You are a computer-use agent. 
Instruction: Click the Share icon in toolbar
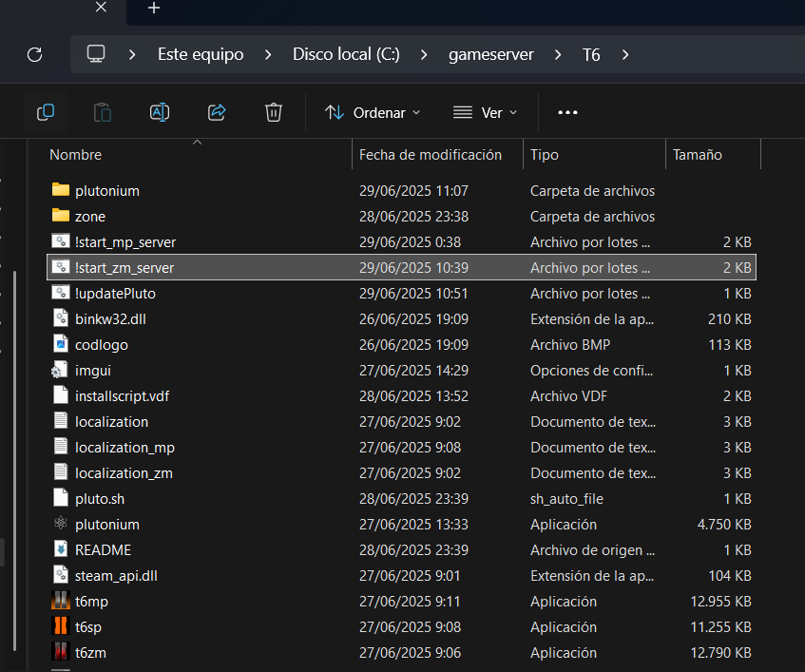(x=217, y=112)
